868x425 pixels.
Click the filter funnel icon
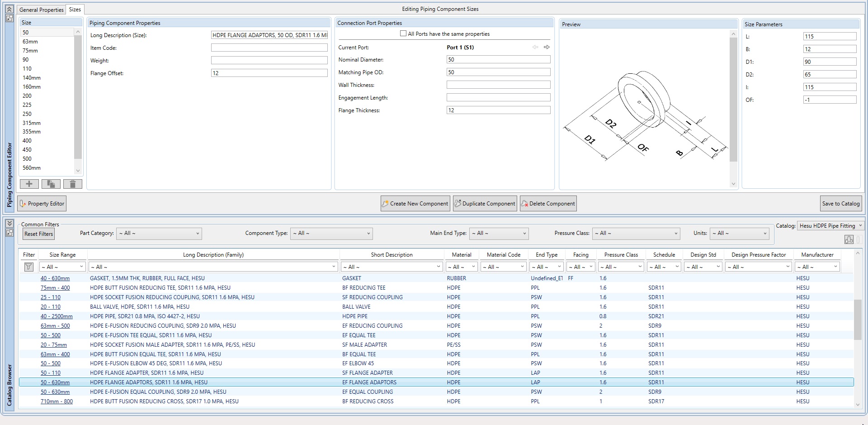click(x=28, y=267)
